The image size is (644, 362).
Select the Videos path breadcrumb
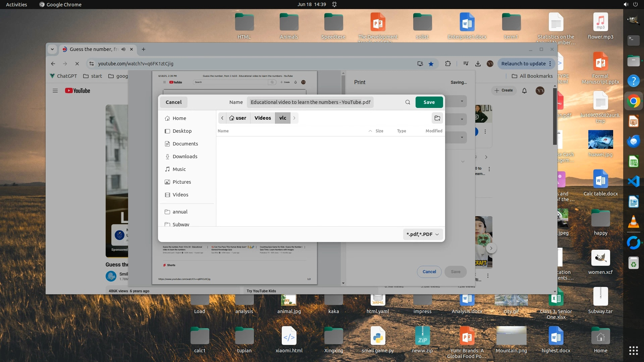click(x=263, y=118)
